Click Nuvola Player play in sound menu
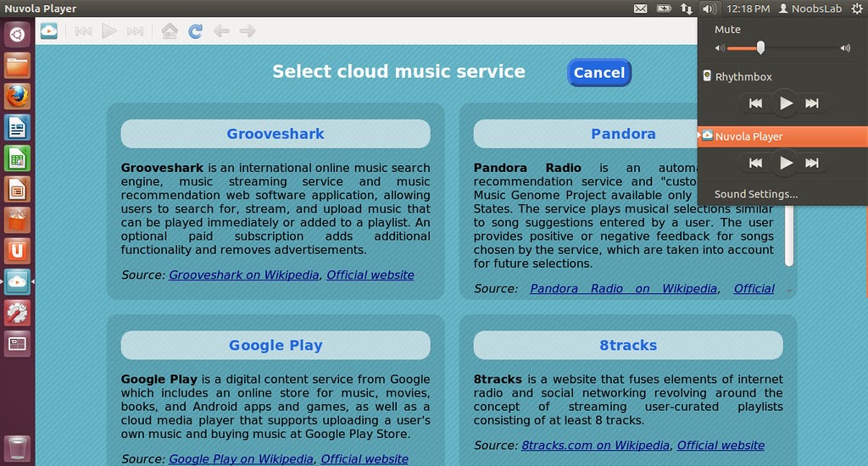 785,163
